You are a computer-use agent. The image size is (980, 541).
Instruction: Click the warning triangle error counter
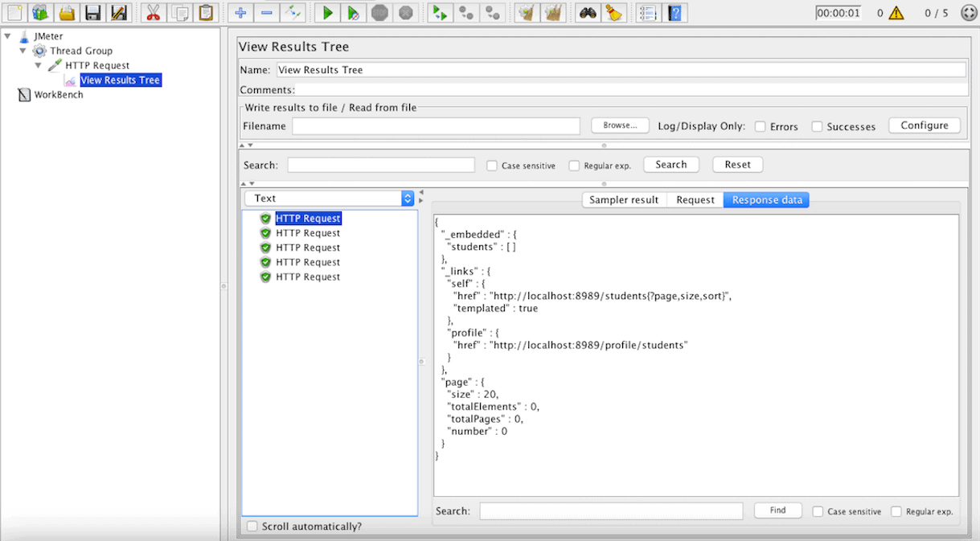pos(896,13)
